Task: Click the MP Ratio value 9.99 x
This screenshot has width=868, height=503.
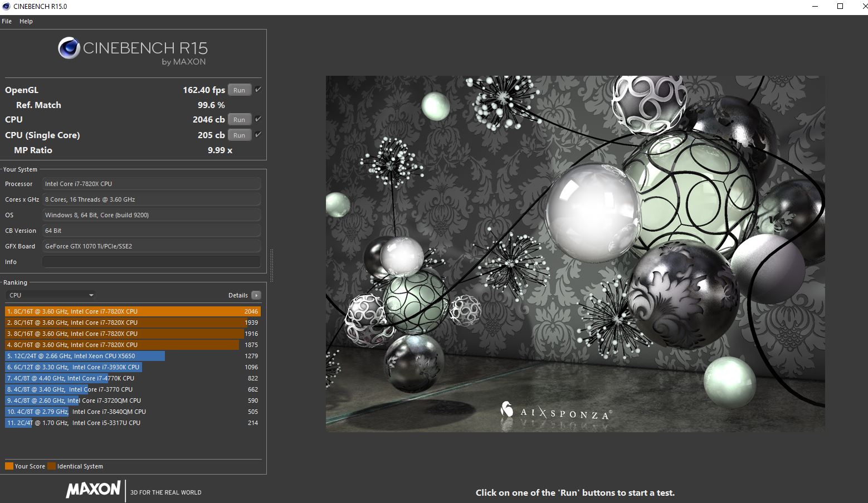Action: (220, 150)
